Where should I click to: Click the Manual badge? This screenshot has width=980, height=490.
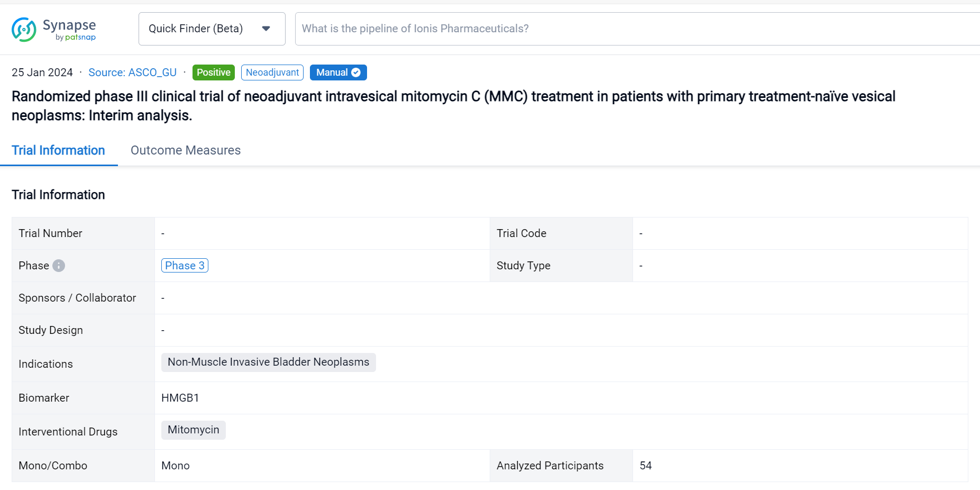pos(332,72)
